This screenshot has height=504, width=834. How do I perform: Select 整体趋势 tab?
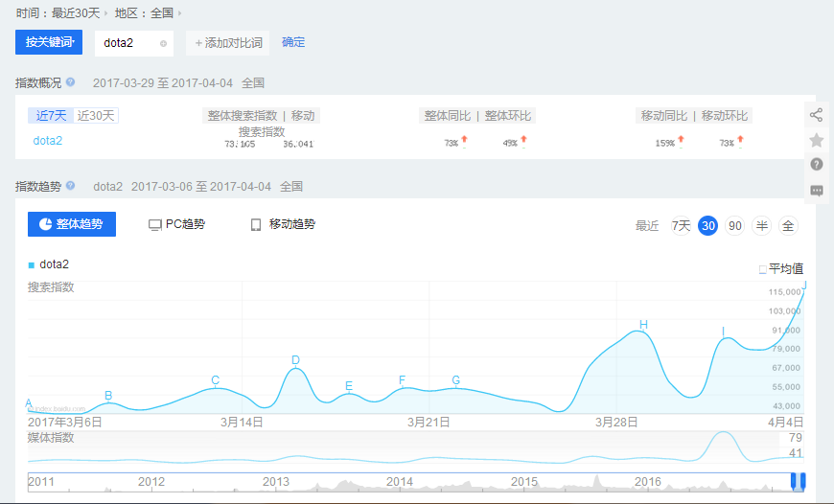click(x=72, y=224)
